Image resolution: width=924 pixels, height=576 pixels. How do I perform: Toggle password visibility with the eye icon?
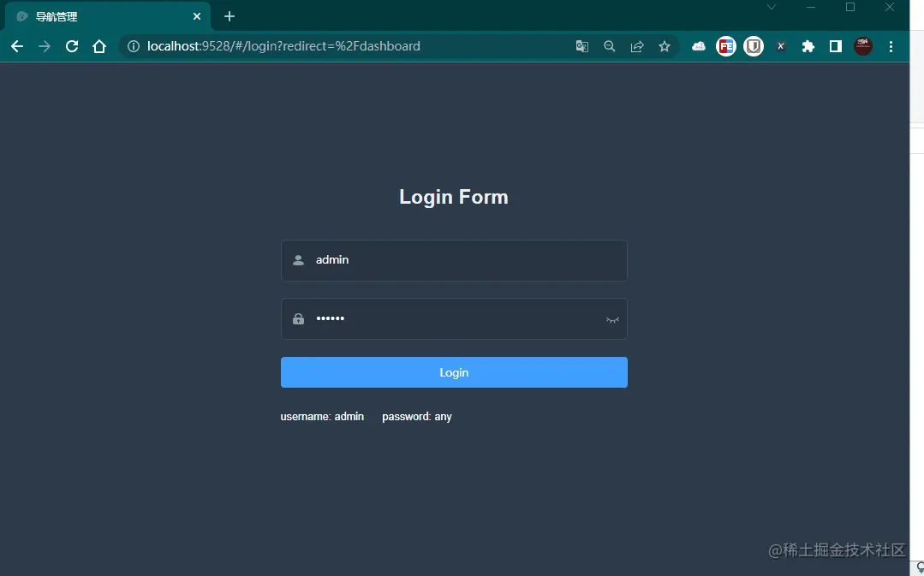(x=611, y=318)
